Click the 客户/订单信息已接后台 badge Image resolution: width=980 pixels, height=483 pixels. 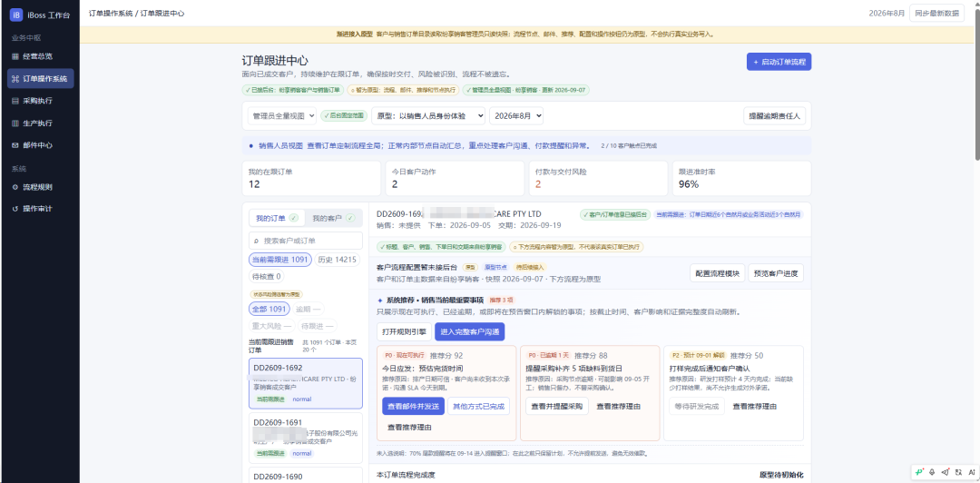[x=615, y=214]
